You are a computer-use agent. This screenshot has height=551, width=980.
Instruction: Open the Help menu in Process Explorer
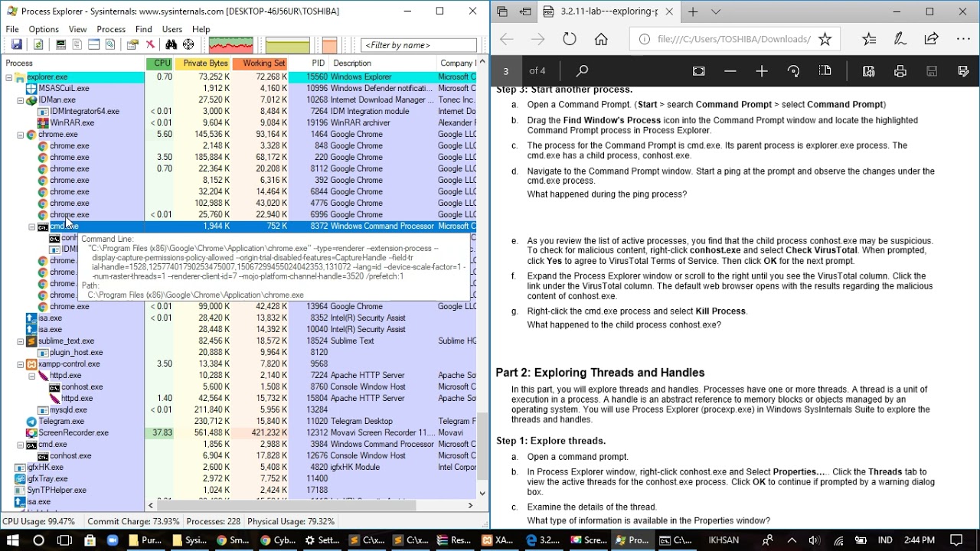201,29
